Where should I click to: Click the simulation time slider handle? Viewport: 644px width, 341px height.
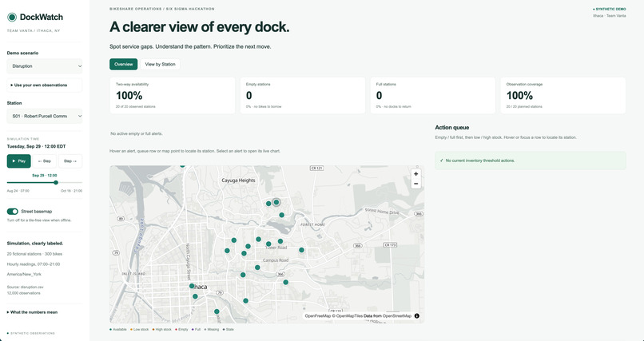point(56,183)
